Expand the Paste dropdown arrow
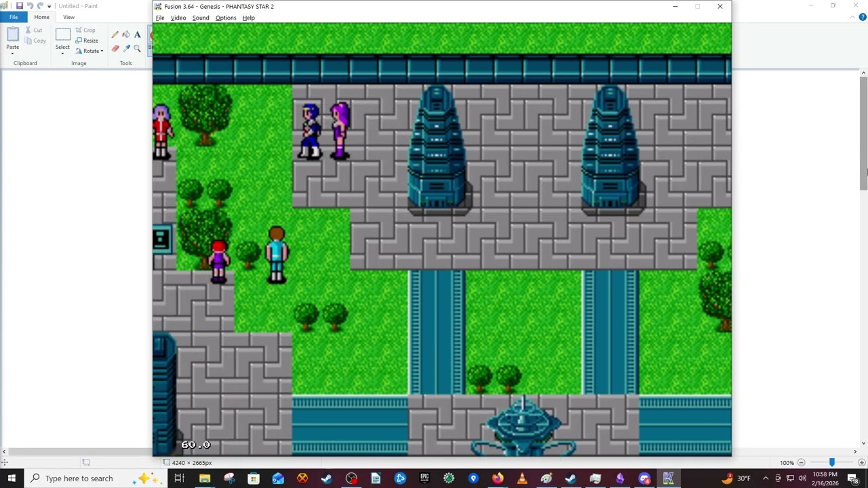Screen dimensions: 868x488 12,52
